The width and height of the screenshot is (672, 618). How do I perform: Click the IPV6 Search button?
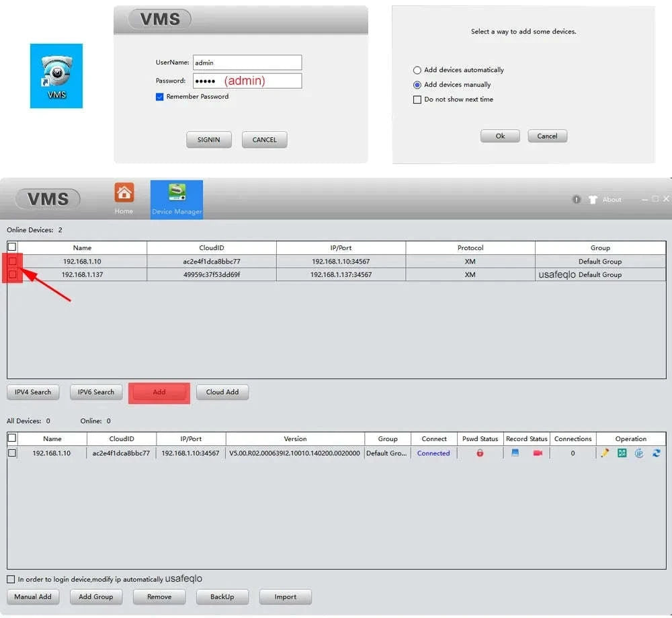click(x=96, y=392)
